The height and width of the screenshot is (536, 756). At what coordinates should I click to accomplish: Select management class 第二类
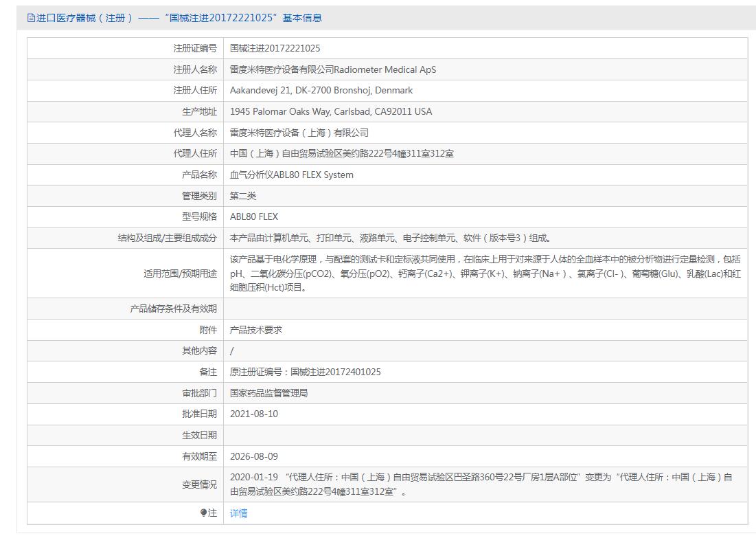(x=243, y=196)
